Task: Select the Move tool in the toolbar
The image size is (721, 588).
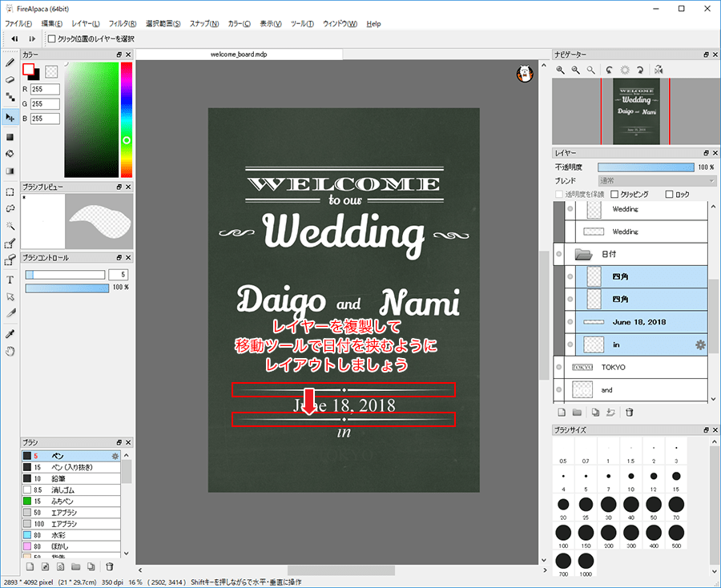Action: (x=10, y=118)
